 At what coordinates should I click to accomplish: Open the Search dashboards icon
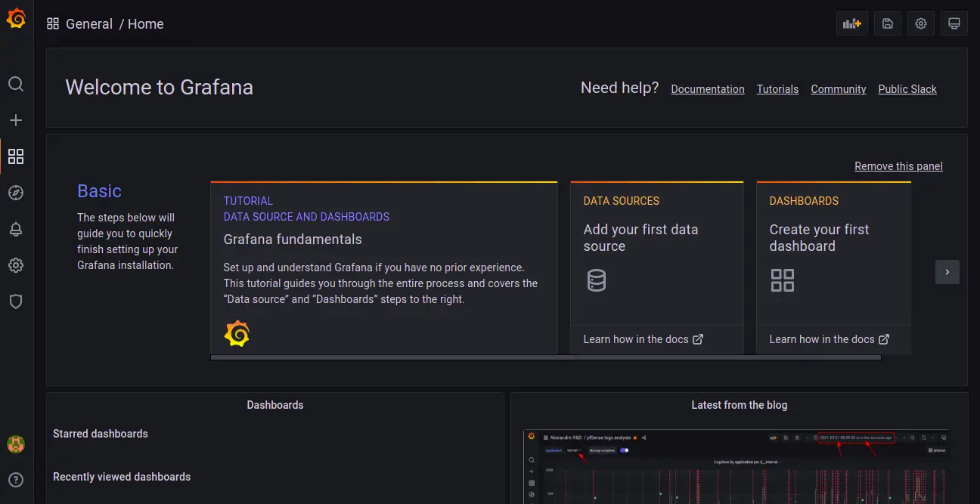(x=16, y=84)
